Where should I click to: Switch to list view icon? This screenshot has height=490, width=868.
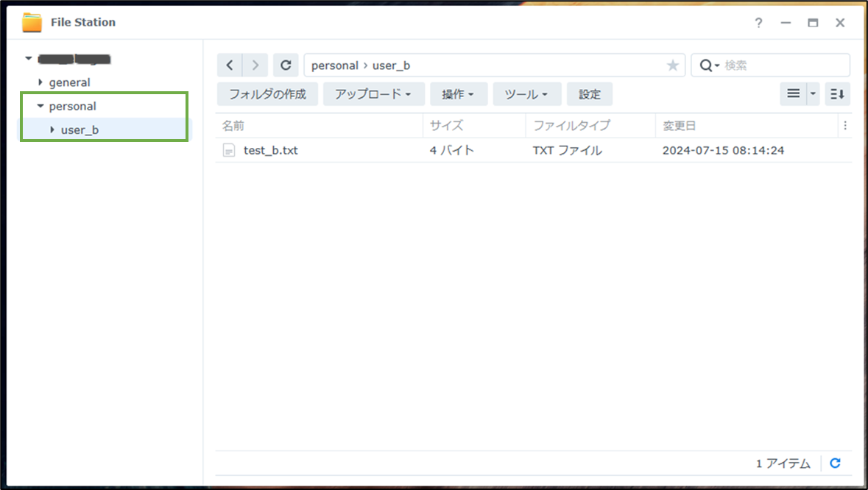pos(793,94)
